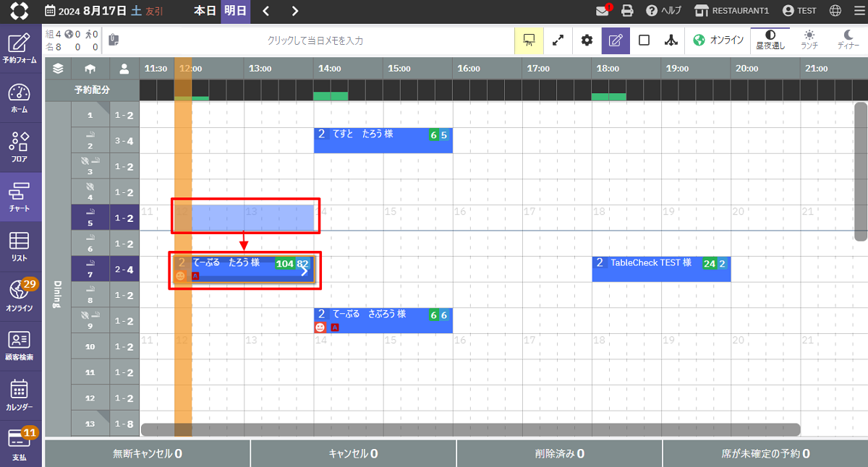Click the 予約配分 row label

pyautogui.click(x=92, y=90)
